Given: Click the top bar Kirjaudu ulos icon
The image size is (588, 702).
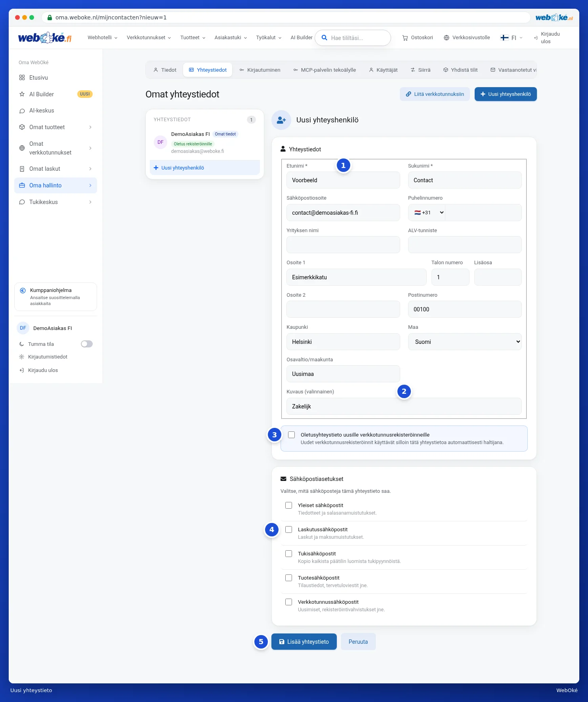Looking at the screenshot, I should tap(536, 38).
